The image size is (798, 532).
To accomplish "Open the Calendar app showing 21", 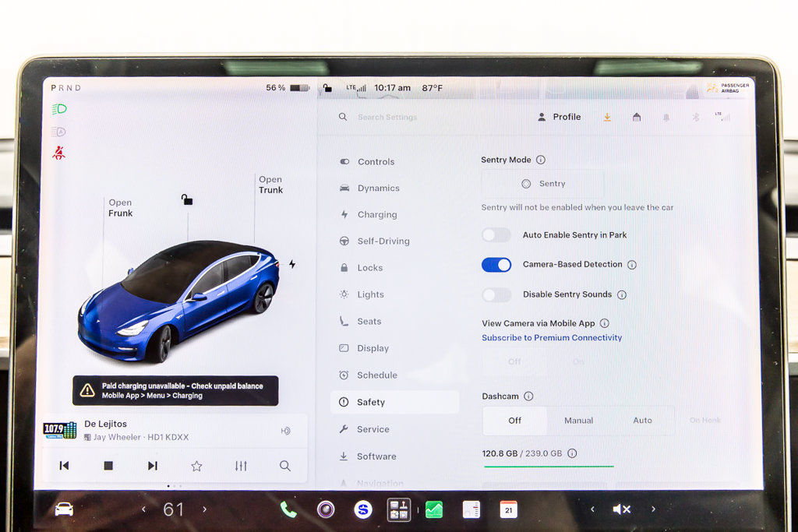I will (x=508, y=509).
